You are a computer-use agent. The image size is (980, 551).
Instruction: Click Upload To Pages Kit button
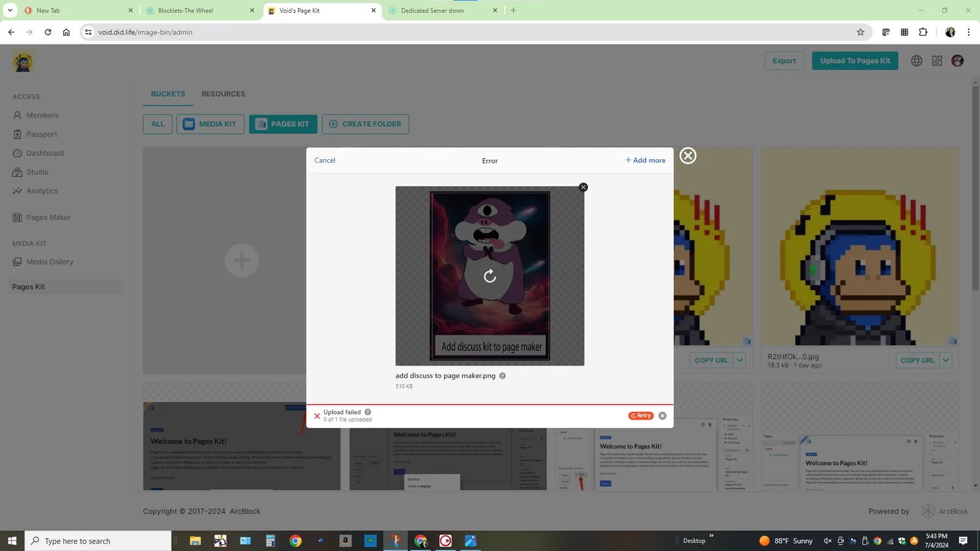coord(855,61)
